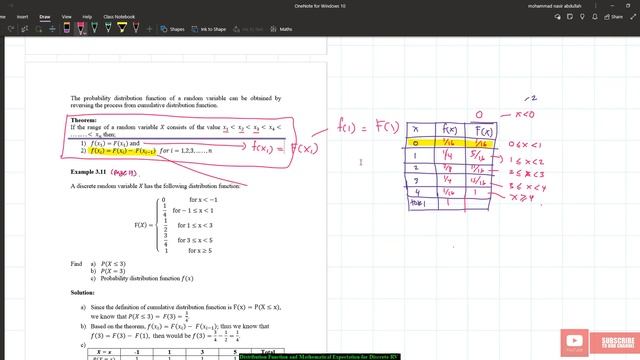Viewport: 640px width, 360px height.
Task: Select the Draw ribbon tab
Action: 45,17
